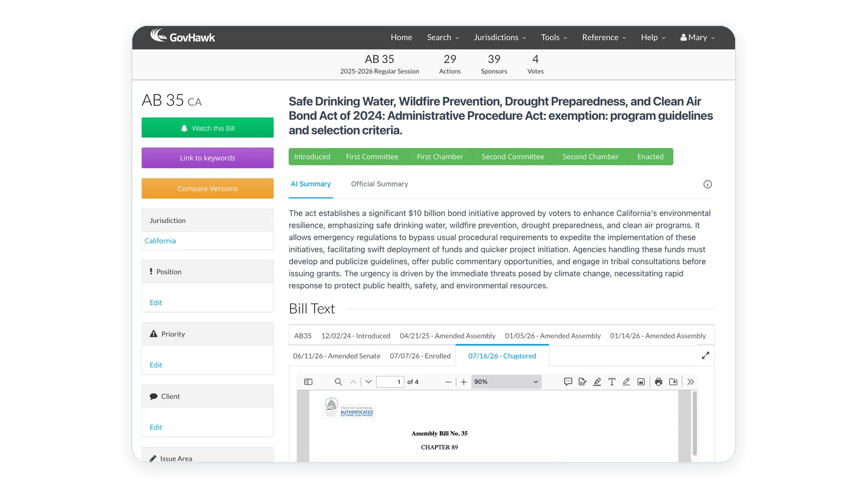Click the PDF page number field
Image resolution: width=868 pixels, height=488 pixels.
390,382
